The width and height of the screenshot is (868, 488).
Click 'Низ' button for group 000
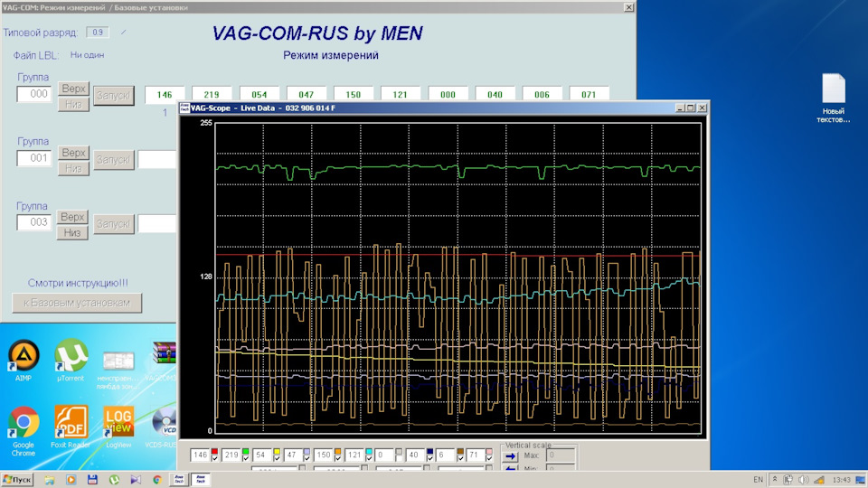point(73,104)
